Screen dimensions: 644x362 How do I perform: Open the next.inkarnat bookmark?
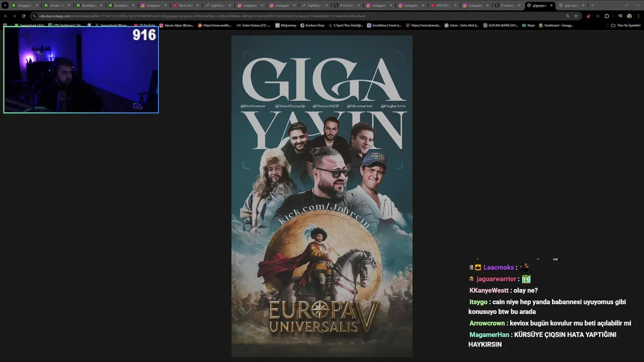tap(423, 25)
